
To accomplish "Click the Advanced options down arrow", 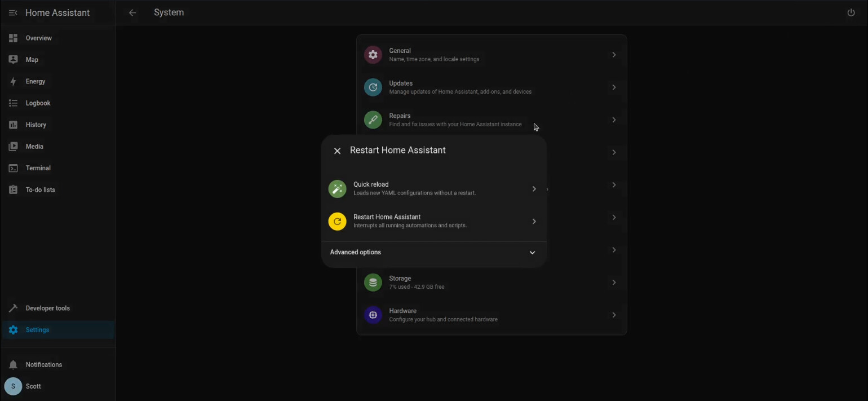I will (x=532, y=253).
